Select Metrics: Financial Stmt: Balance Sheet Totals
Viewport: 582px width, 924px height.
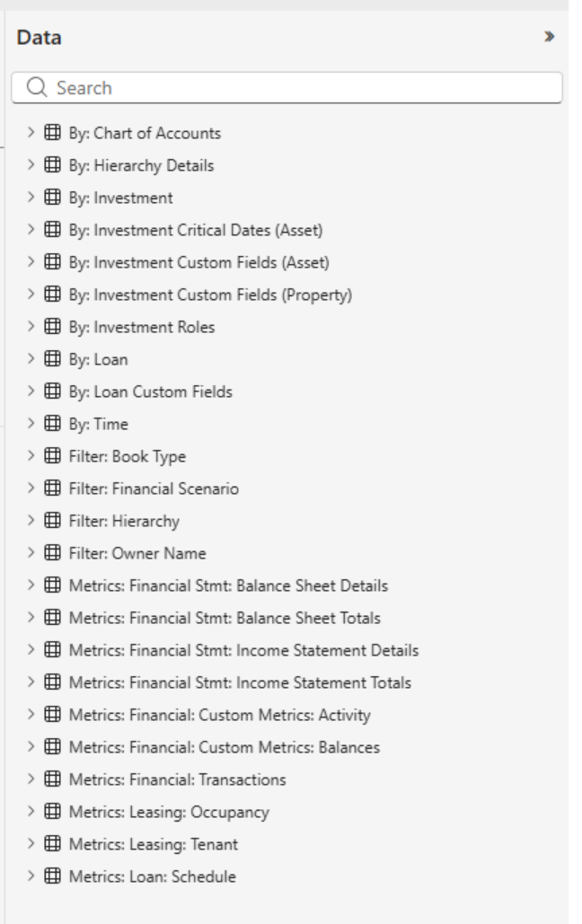tap(225, 618)
